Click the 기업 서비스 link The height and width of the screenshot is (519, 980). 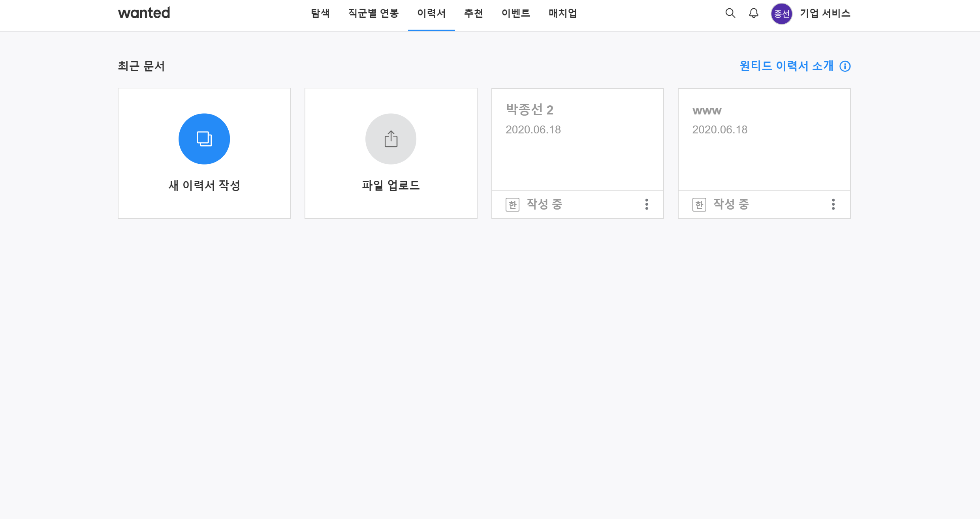click(825, 13)
